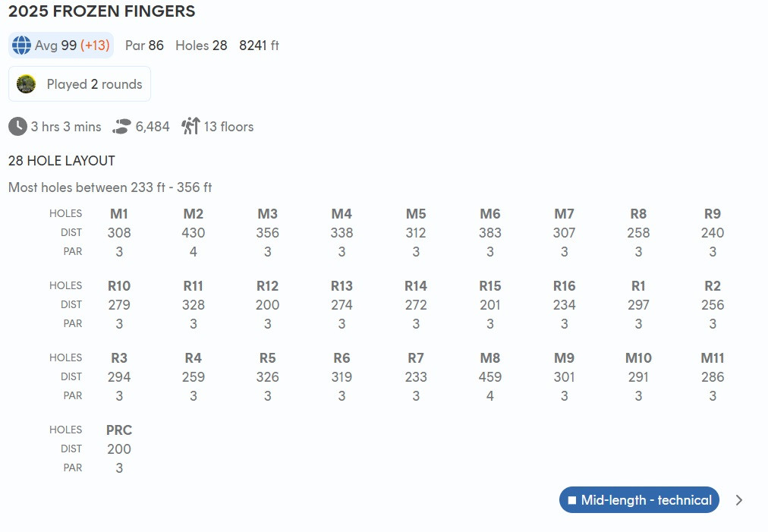Click the clock duration icon
Screen dimensions: 768x532
tap(17, 127)
